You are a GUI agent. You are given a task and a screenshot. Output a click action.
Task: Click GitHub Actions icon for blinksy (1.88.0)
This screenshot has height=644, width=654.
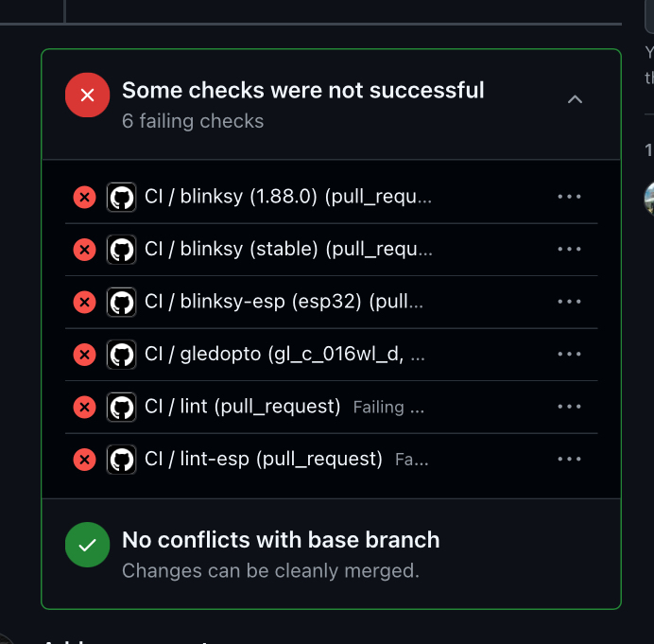[121, 197]
